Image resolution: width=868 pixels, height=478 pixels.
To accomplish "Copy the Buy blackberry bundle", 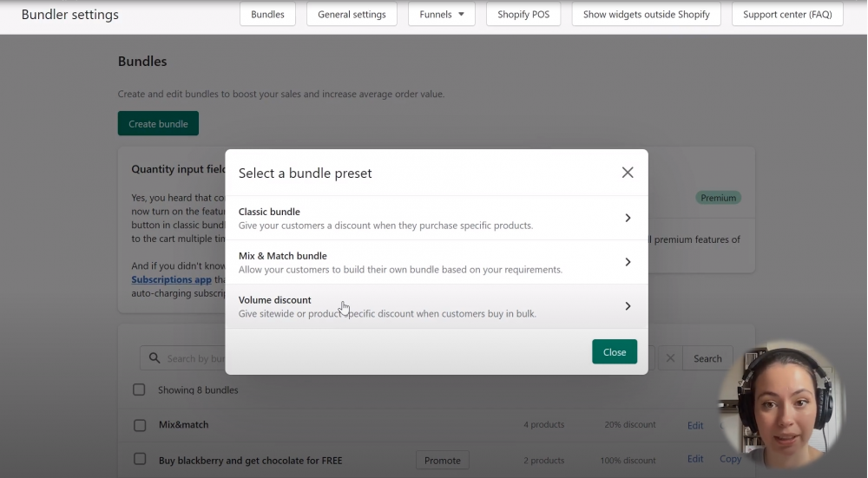I will [730, 459].
